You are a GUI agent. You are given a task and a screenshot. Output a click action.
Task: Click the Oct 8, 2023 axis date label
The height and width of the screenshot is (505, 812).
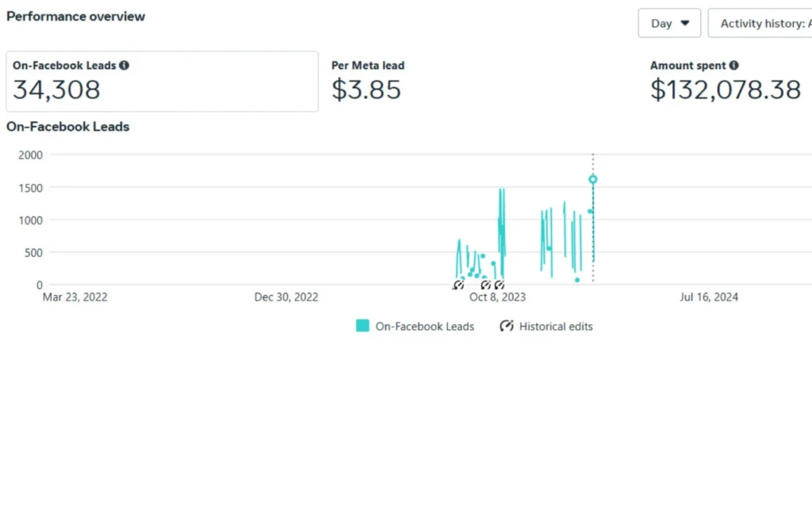pos(497,297)
